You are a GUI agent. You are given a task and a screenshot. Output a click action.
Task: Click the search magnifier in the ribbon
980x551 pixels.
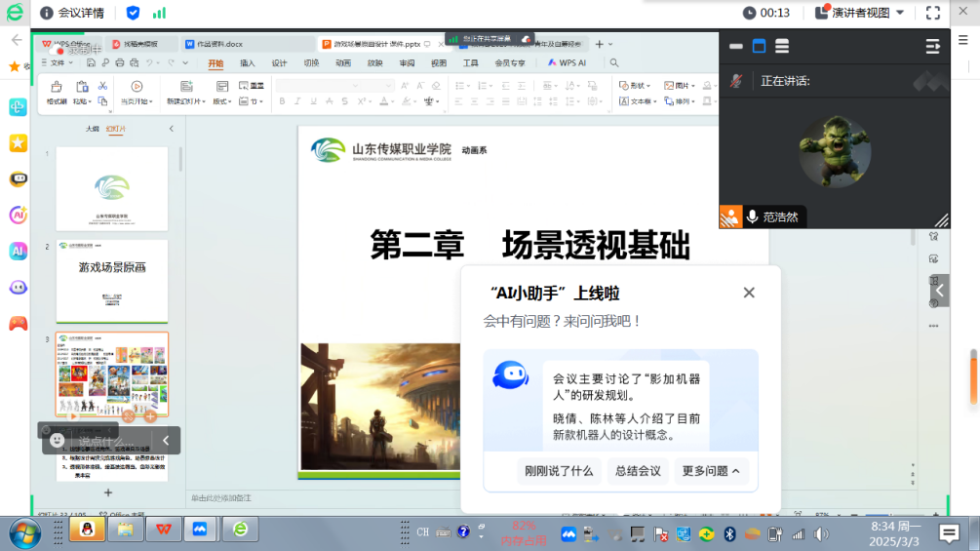[x=614, y=63]
